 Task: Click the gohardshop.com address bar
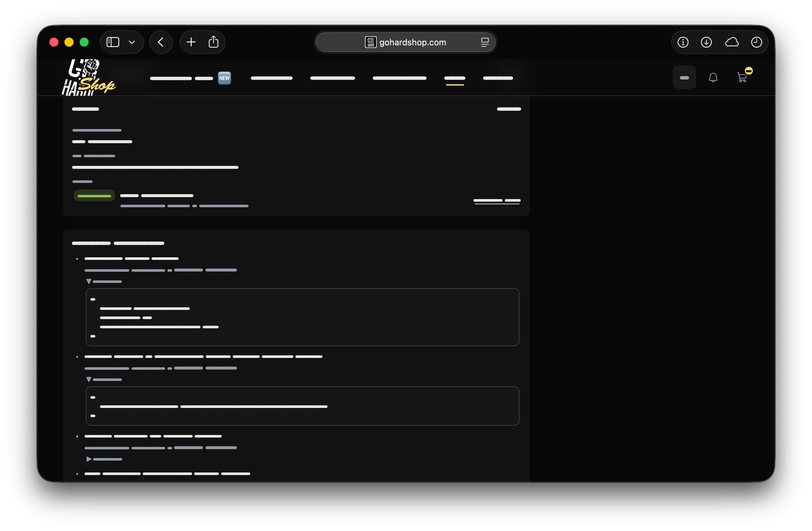coord(405,42)
